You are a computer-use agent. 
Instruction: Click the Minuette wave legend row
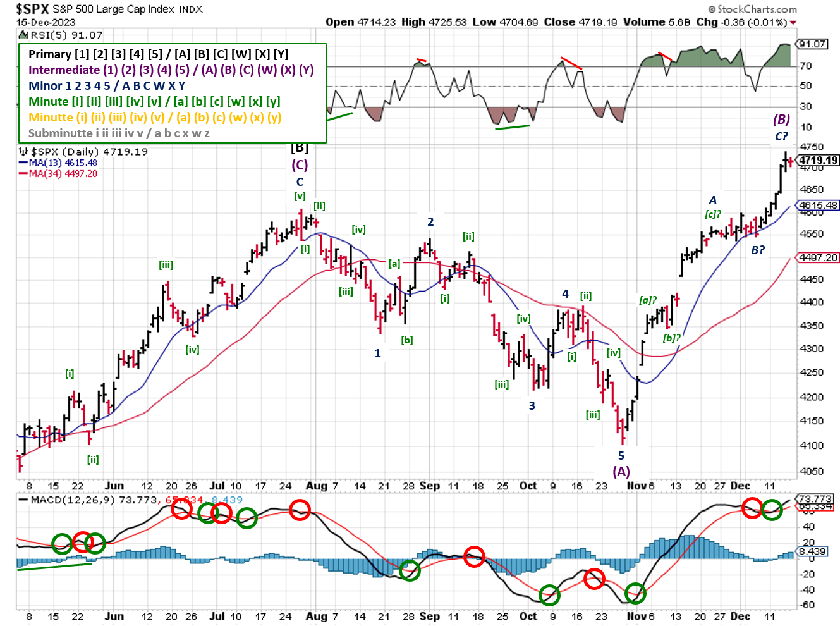pyautogui.click(x=155, y=118)
